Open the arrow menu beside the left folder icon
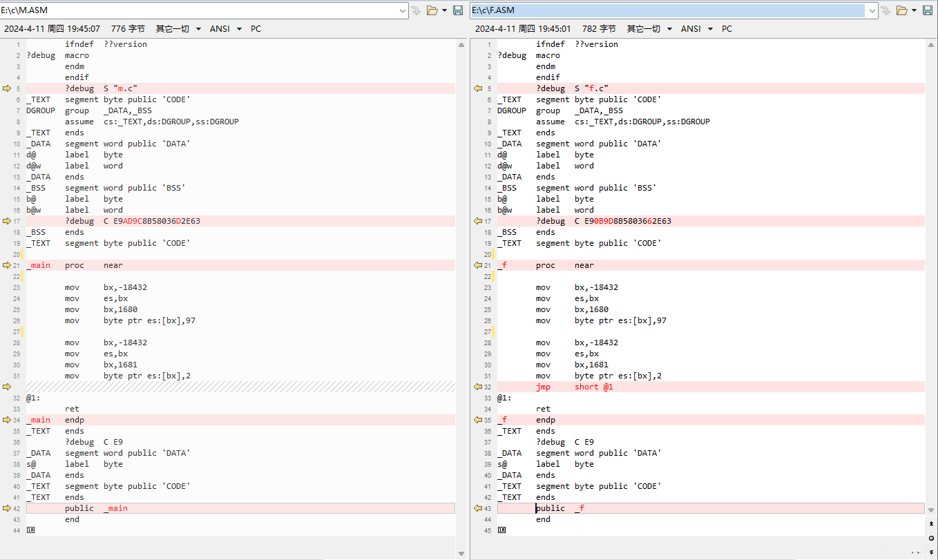 445,10
